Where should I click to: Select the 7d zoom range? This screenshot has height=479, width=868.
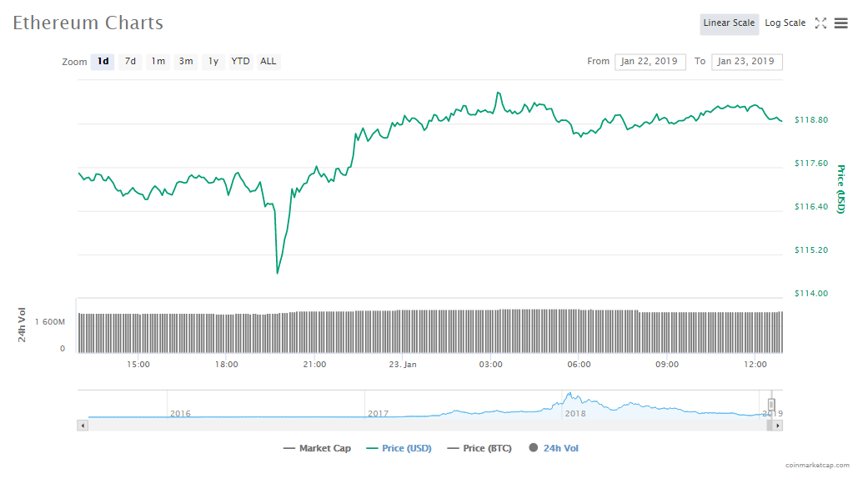tap(130, 61)
